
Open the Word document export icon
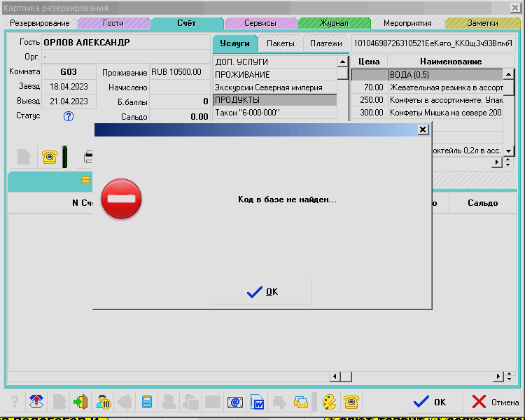tap(257, 402)
